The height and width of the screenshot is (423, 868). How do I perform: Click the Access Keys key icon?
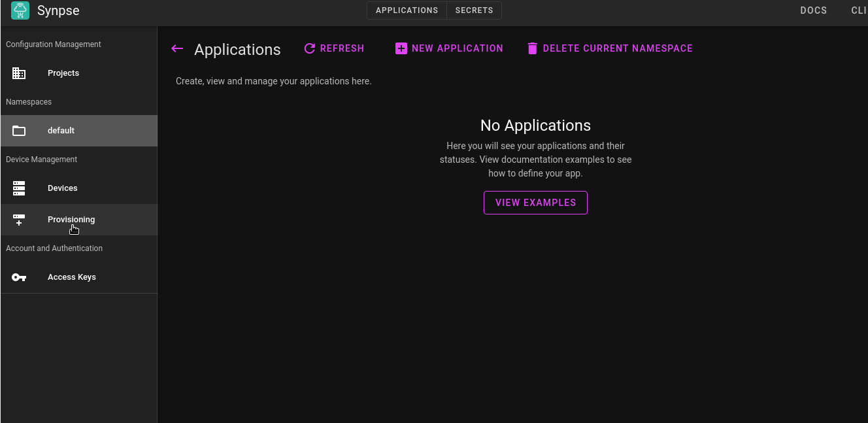pos(19,277)
